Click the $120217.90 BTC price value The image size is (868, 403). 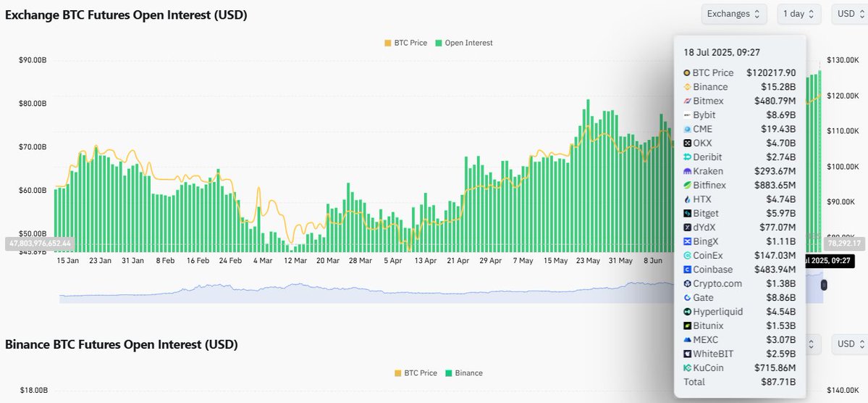tap(771, 72)
